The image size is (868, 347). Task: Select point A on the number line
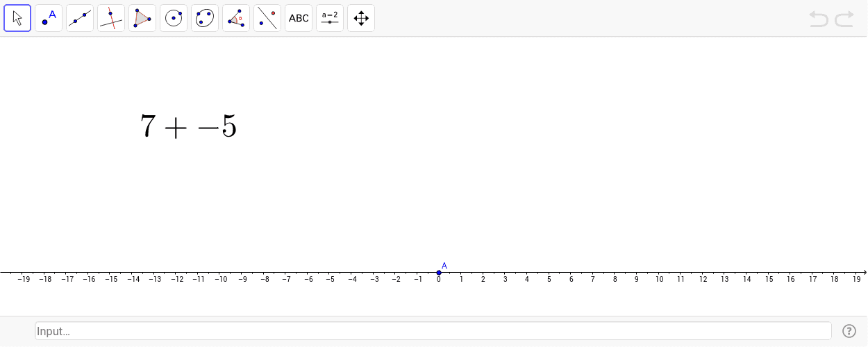pos(439,273)
